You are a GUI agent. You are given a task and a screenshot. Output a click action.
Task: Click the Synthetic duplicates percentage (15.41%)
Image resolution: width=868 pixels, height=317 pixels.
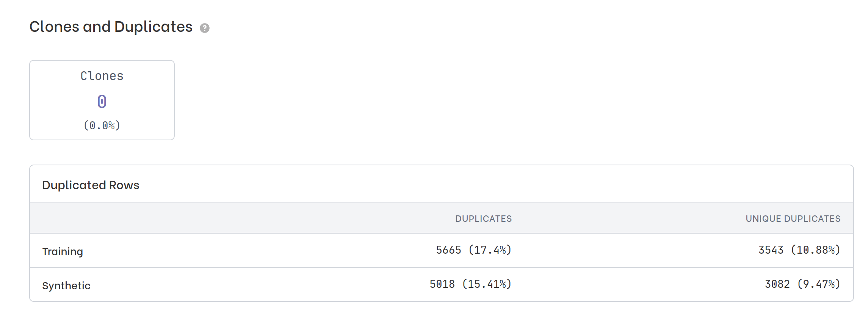click(x=487, y=284)
